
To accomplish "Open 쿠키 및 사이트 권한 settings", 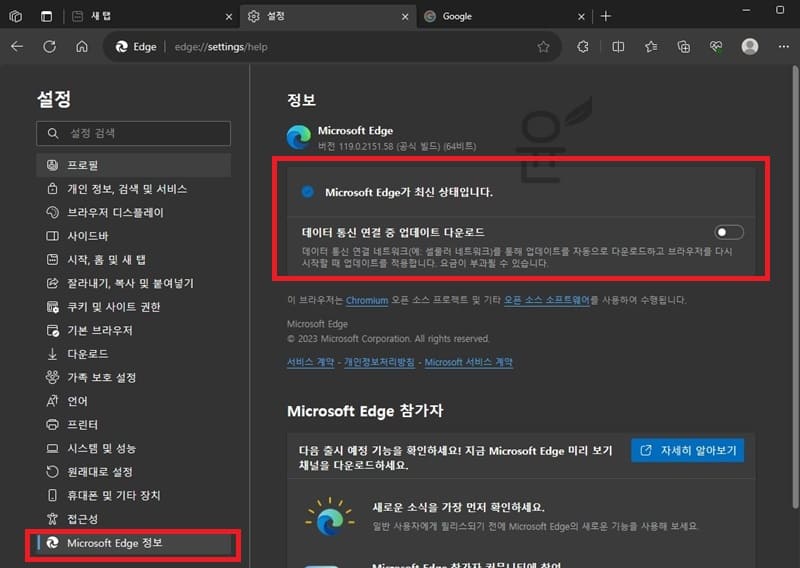I will [113, 307].
